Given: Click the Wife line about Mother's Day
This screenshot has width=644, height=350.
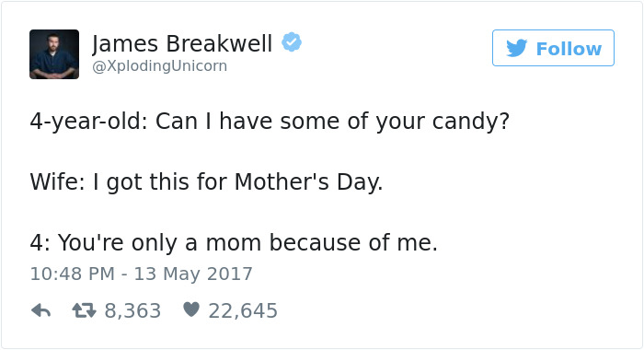Looking at the screenshot, I should click(206, 181).
